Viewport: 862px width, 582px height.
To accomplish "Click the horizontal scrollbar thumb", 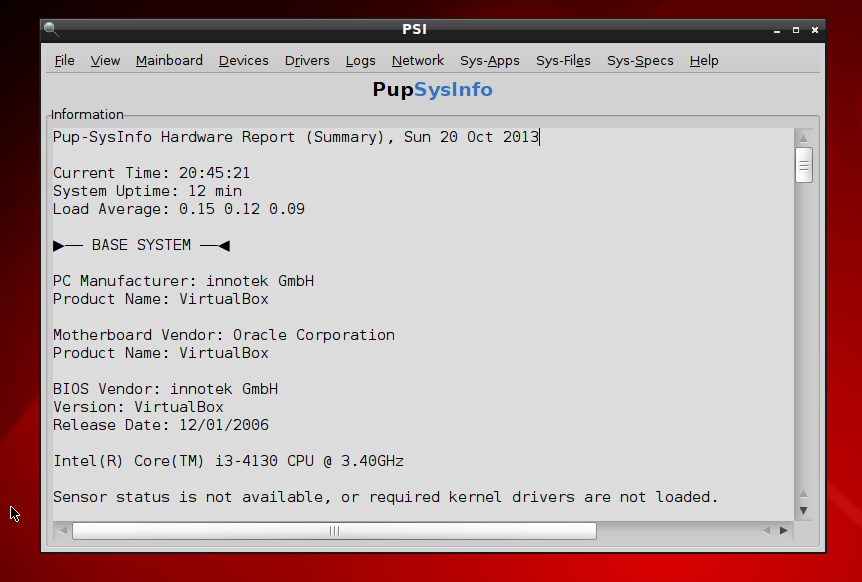I will click(x=334, y=531).
